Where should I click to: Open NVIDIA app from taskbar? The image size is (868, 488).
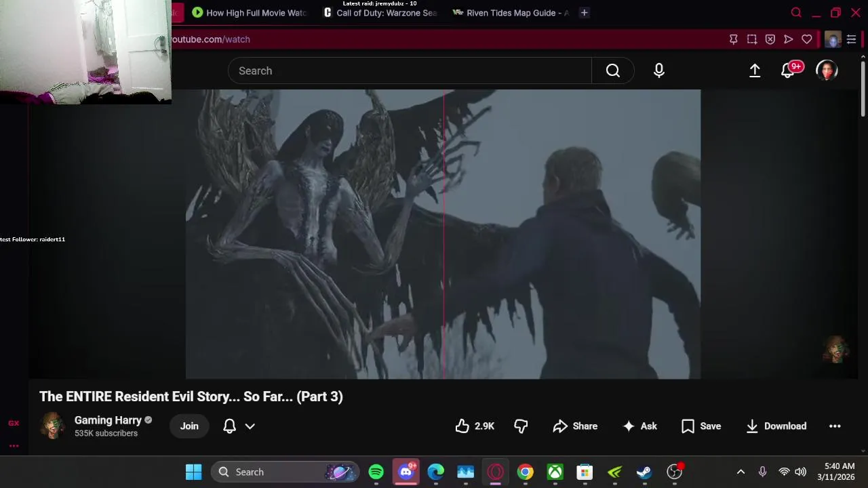tap(614, 472)
